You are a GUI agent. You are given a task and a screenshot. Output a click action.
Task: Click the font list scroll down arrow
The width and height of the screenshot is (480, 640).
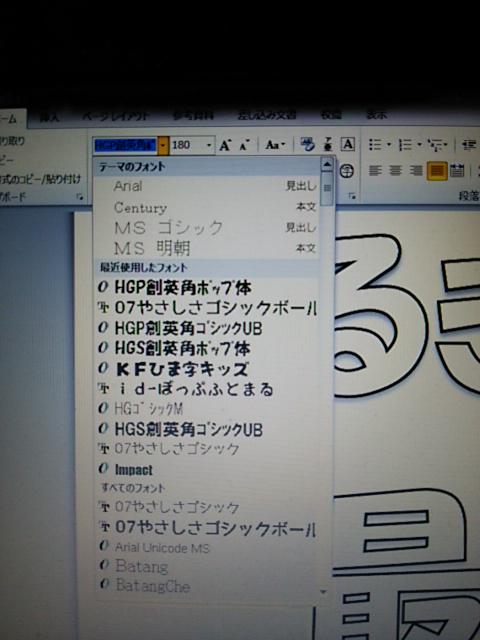(324, 591)
